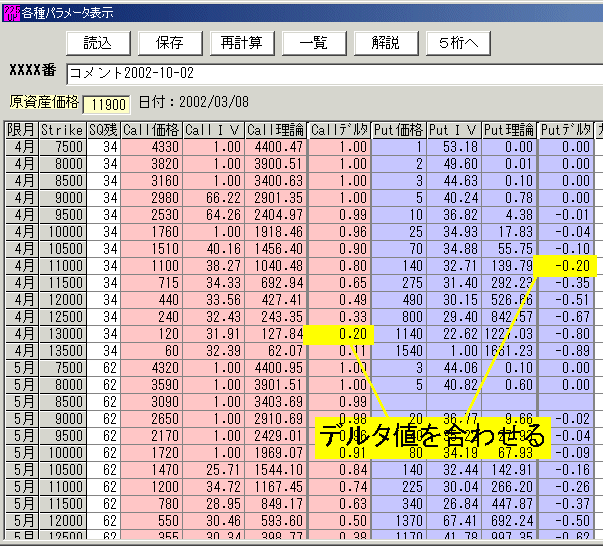Image resolution: width=603 pixels, height=546 pixels.
Task: Click Put IV cell 53.18
Action: tap(454, 147)
